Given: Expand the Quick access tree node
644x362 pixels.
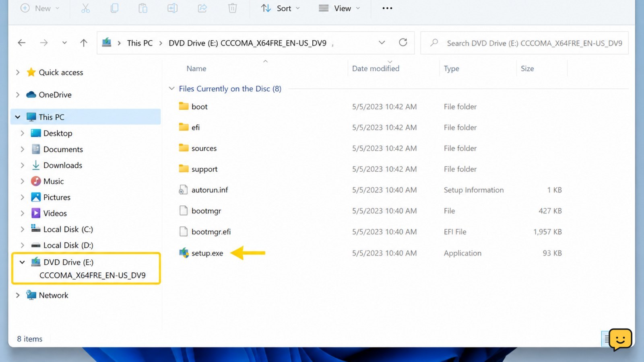Looking at the screenshot, I should click(x=18, y=72).
